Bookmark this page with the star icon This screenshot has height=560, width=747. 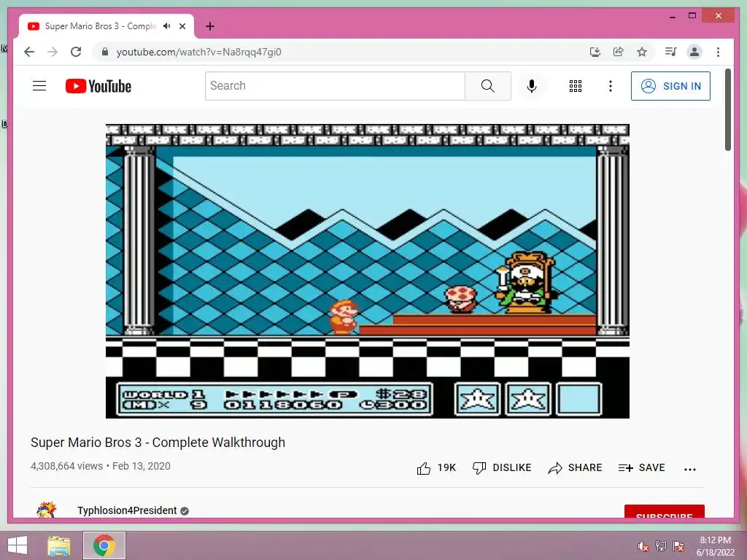642,52
